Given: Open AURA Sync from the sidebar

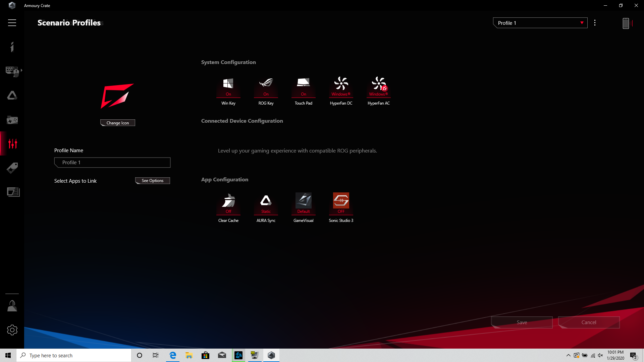Looking at the screenshot, I should (12, 96).
